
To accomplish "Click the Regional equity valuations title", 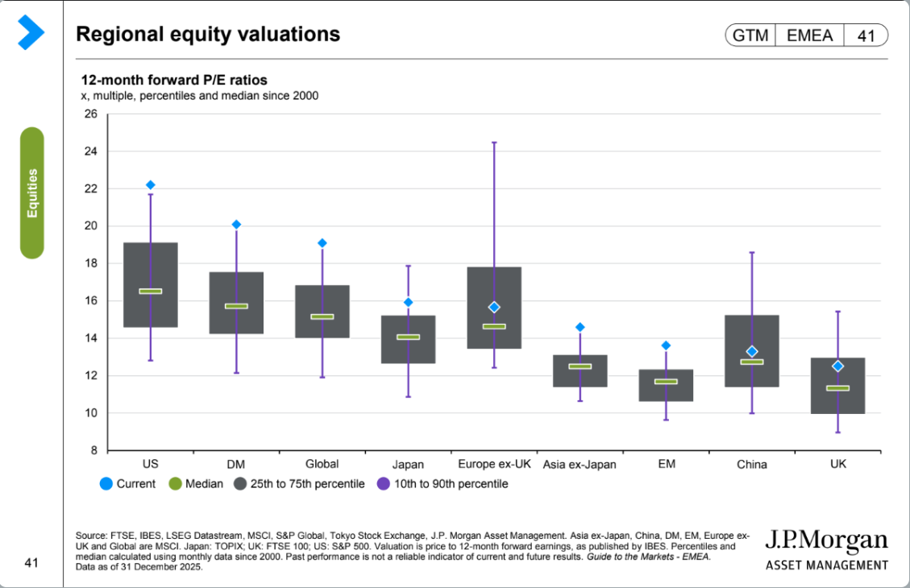I will [x=208, y=35].
